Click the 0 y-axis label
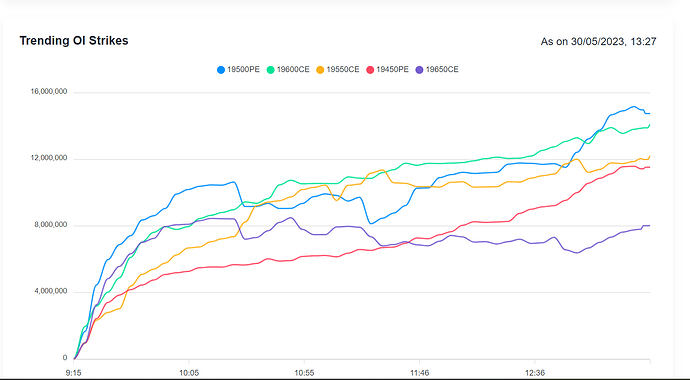The width and height of the screenshot is (690, 380). pos(65,358)
